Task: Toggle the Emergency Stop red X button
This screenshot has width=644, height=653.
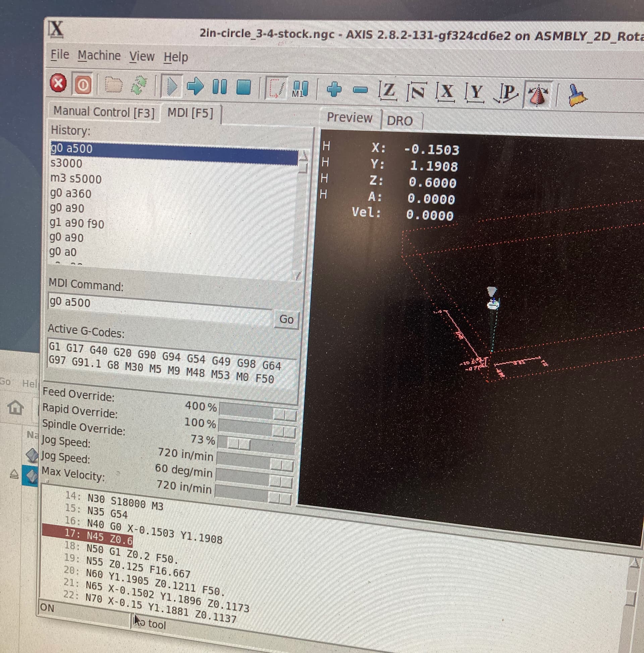Action: coord(58,83)
